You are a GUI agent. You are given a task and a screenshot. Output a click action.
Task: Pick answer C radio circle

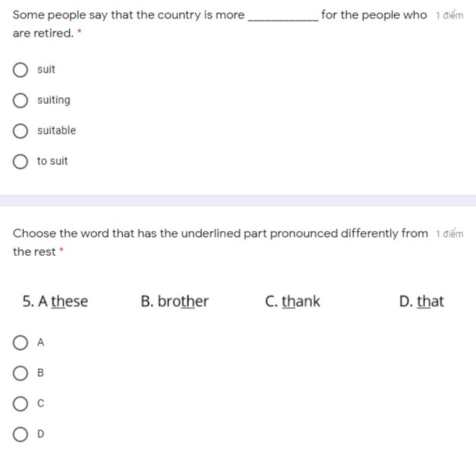(x=20, y=403)
